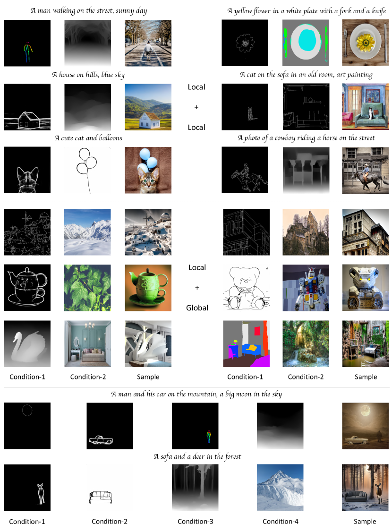Open the snowy mountains photo next to the town sketch

pos(87,232)
